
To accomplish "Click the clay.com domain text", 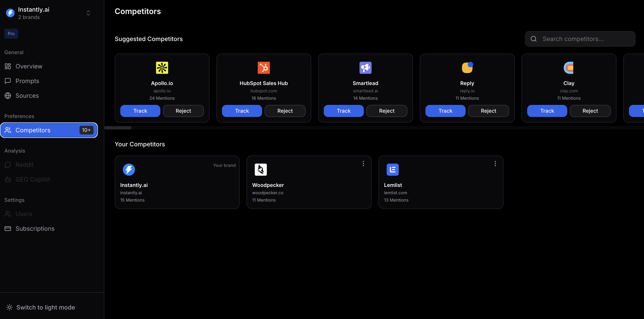I will (x=569, y=91).
